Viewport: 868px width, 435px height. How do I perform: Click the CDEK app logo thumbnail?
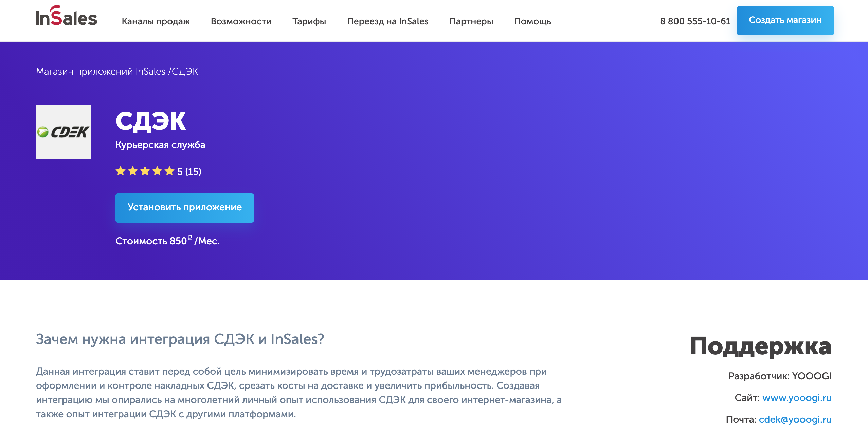point(64,132)
